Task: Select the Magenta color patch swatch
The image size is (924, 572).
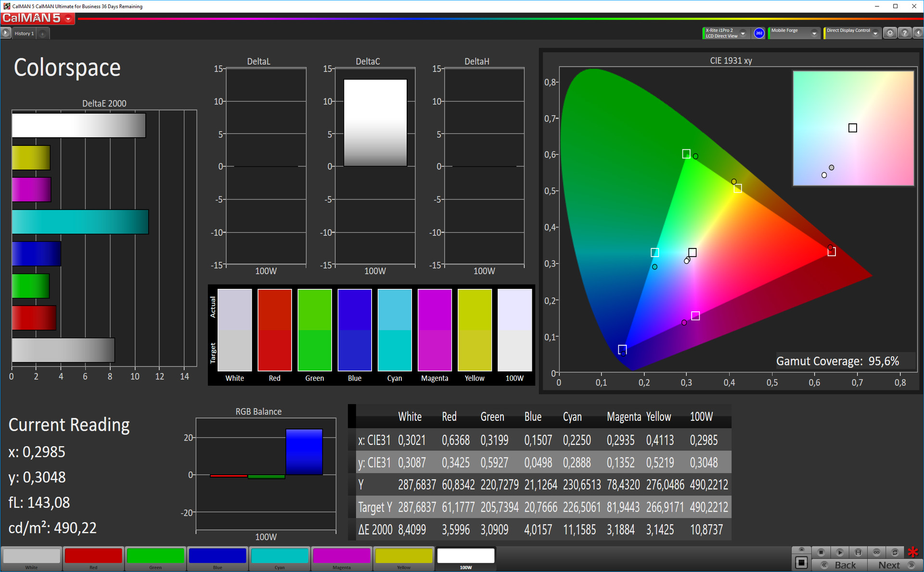Action: (342, 558)
